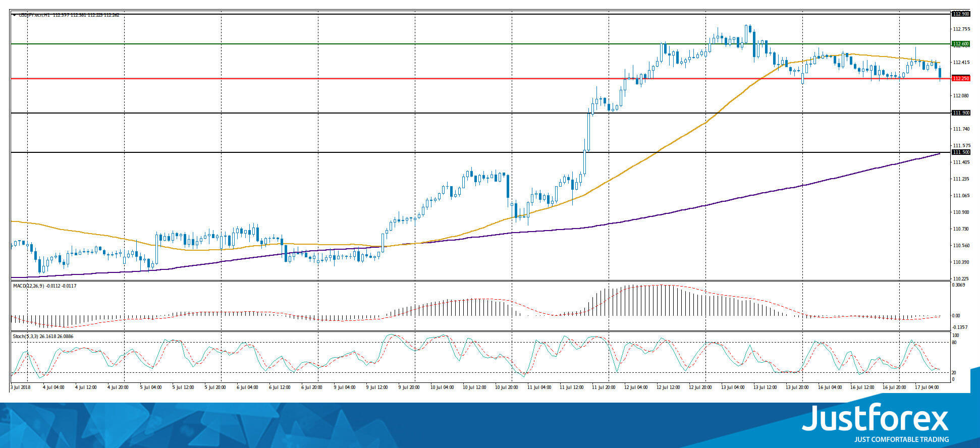980x448 pixels.
Task: Click the 6 Jul 12:00 time label
Action: (x=280, y=387)
